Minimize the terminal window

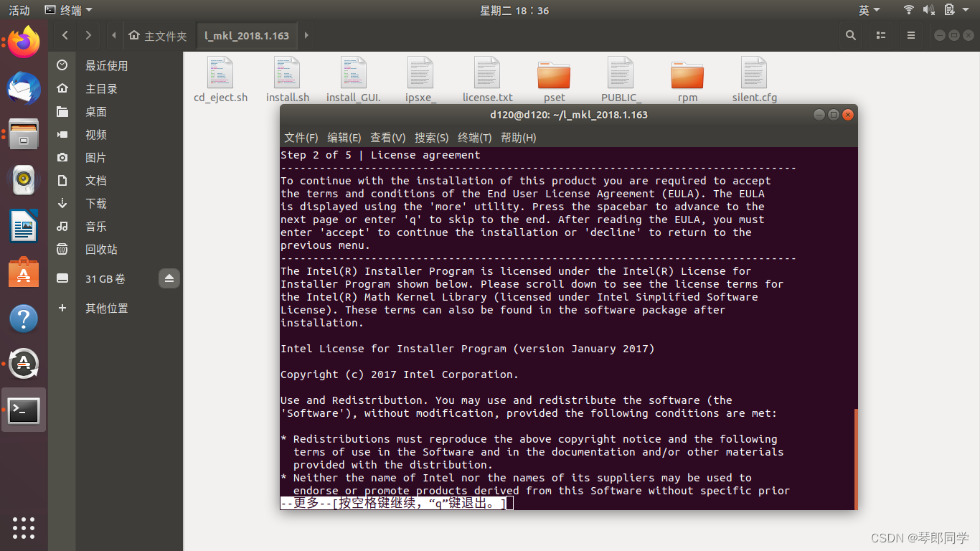pos(819,115)
